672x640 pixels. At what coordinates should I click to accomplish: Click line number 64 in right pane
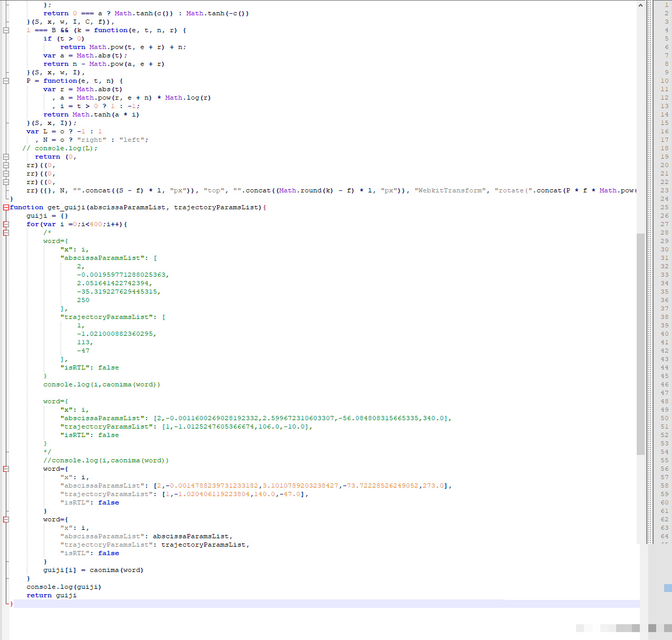click(664, 536)
